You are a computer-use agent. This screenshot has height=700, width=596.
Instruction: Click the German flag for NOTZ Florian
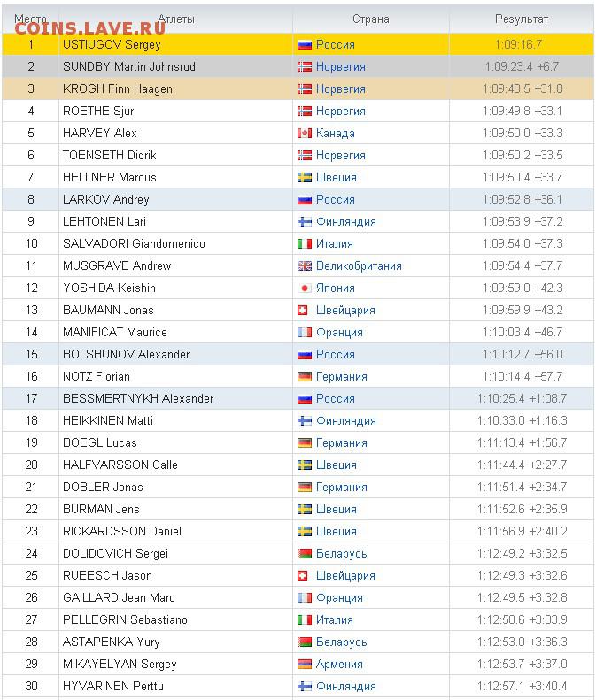[305, 377]
